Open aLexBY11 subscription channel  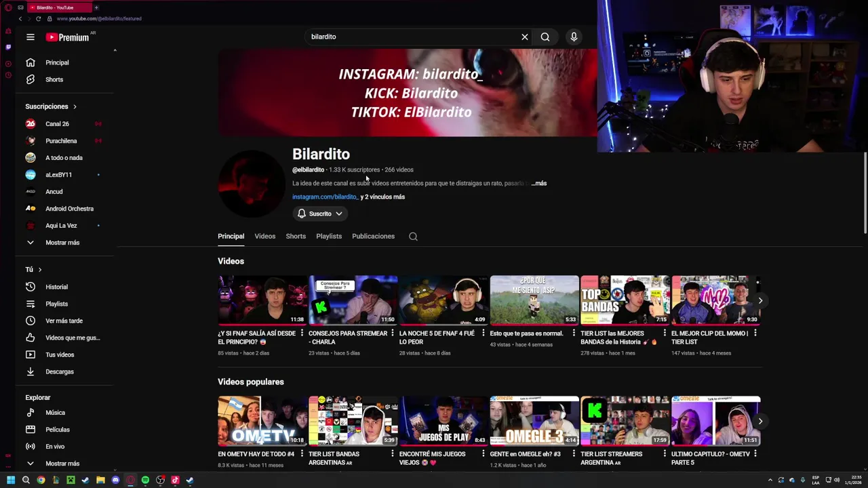pos(66,175)
